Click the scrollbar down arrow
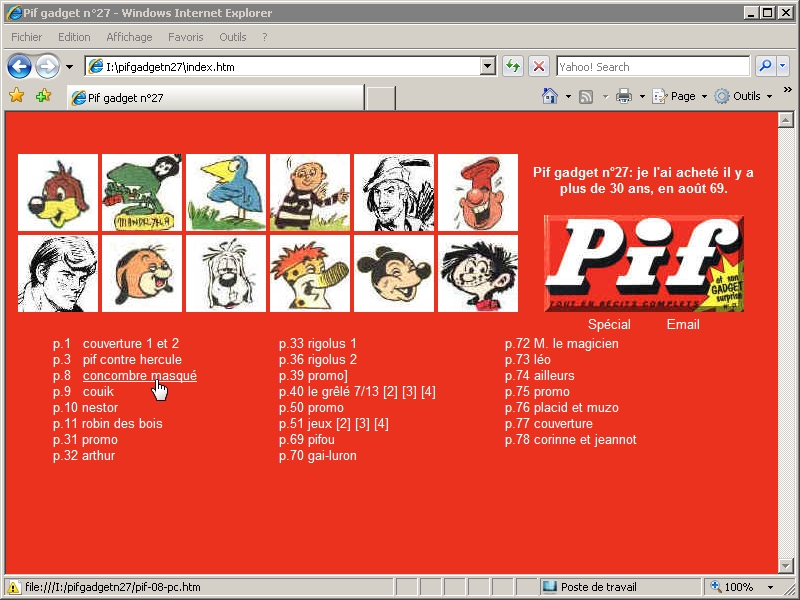The height and width of the screenshot is (600, 800). pos(785,565)
